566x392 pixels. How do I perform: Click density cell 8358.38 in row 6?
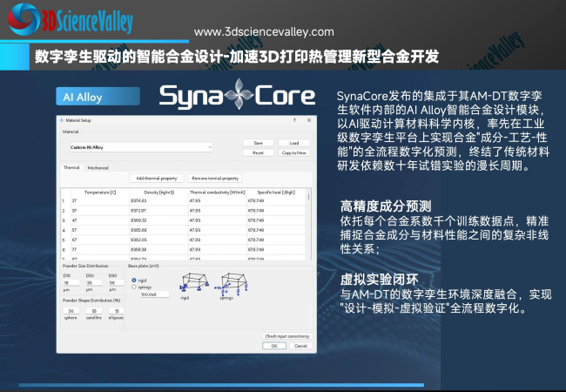[158, 249]
